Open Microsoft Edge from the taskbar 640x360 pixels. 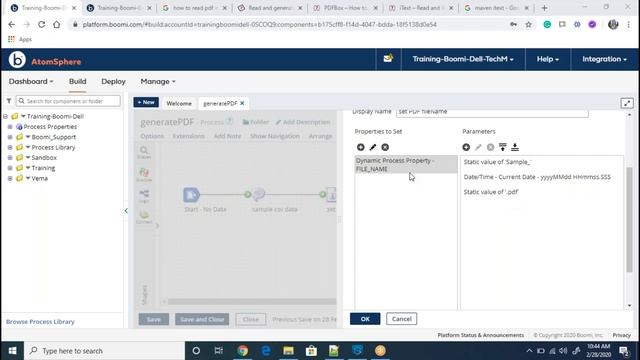(x=266, y=351)
